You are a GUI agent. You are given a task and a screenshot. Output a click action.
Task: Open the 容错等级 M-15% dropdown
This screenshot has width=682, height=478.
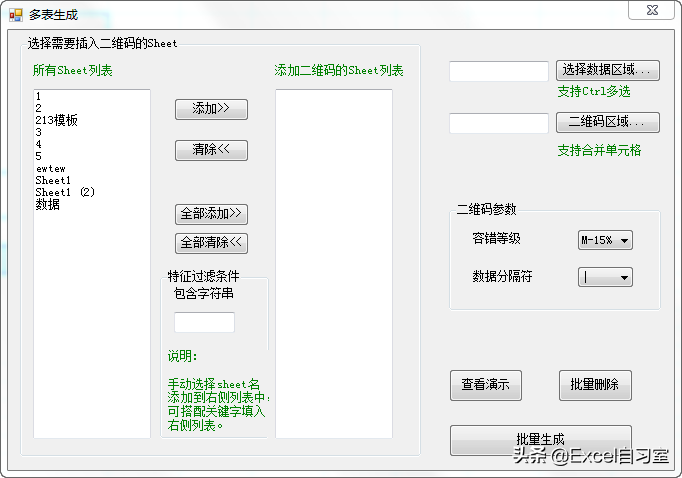[x=605, y=240]
